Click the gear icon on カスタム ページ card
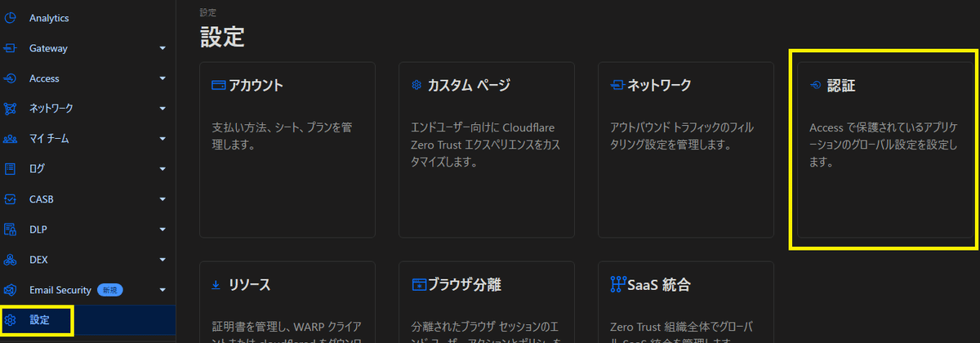 [x=416, y=85]
